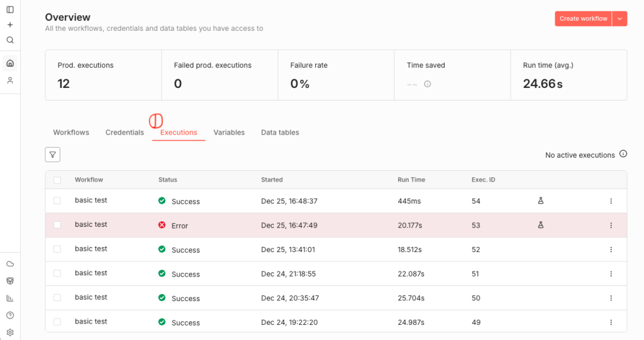Click the flask icon on execution 53
This screenshot has width=644, height=340.
pyautogui.click(x=540, y=225)
